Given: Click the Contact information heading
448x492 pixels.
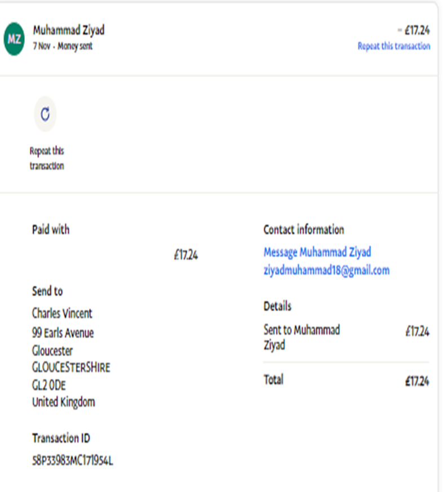Looking at the screenshot, I should (303, 229).
